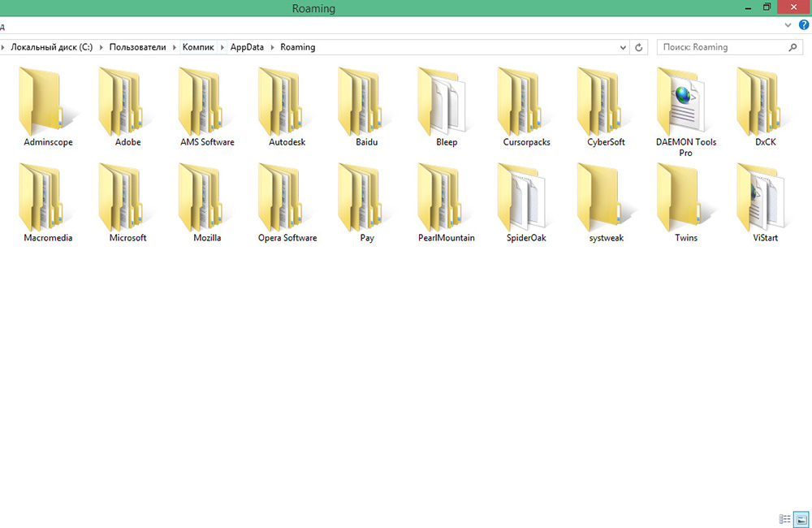The image size is (812, 528).
Task: Navigate to Пользователи breadcrumb
Action: [138, 47]
